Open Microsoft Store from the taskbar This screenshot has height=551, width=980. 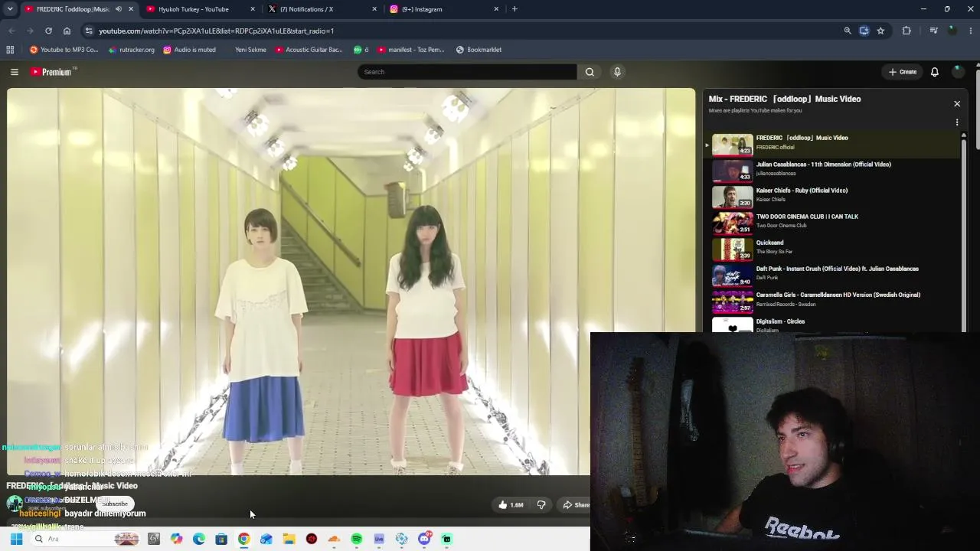pos(221,539)
